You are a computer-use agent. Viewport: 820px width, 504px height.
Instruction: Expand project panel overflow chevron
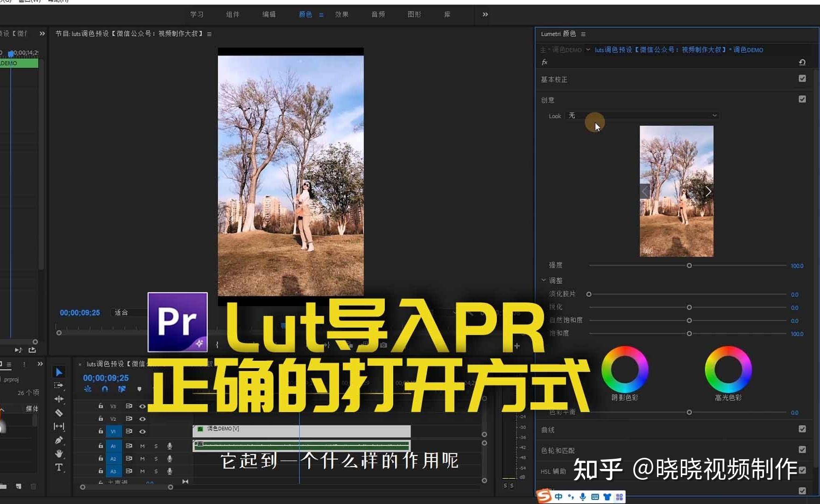pyautogui.click(x=40, y=364)
